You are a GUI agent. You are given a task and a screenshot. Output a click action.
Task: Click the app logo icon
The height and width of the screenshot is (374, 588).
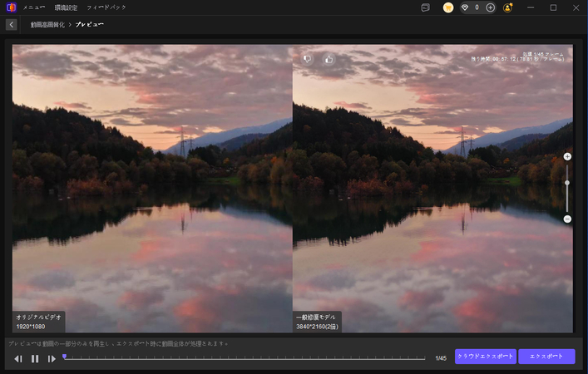[10, 7]
